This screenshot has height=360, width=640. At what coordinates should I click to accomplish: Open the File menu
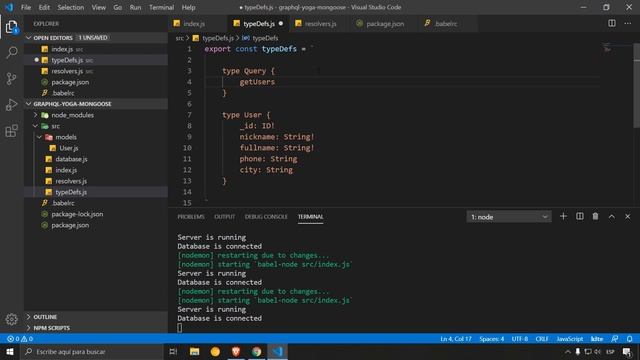click(26, 7)
